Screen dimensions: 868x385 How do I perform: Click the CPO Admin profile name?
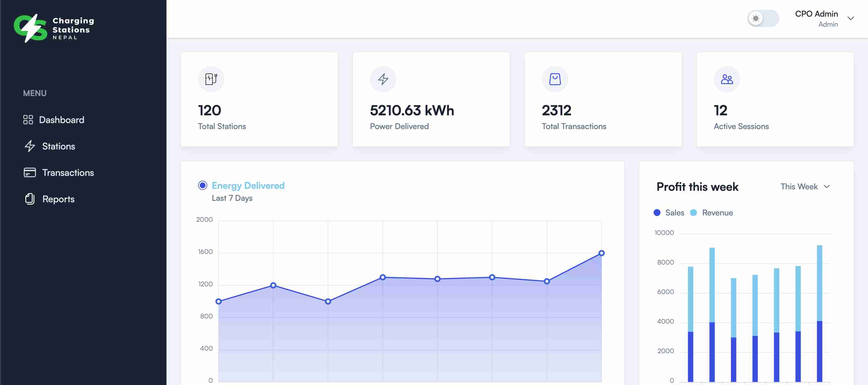pyautogui.click(x=816, y=14)
